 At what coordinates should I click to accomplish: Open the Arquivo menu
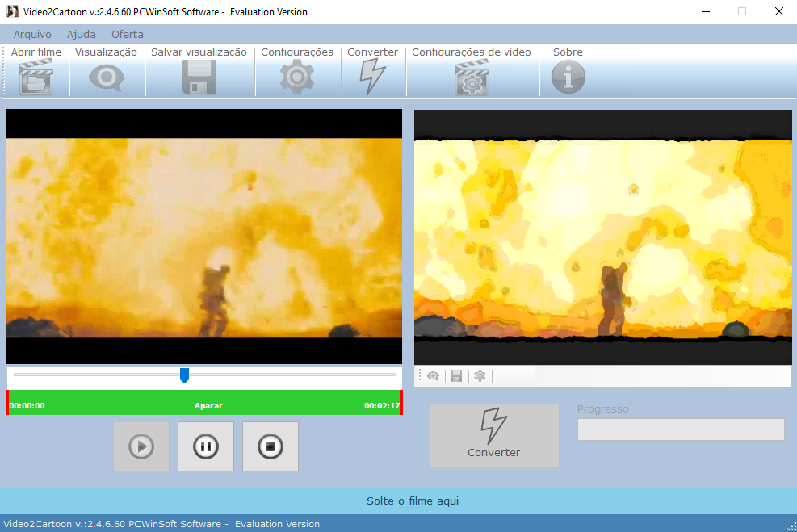pos(32,34)
